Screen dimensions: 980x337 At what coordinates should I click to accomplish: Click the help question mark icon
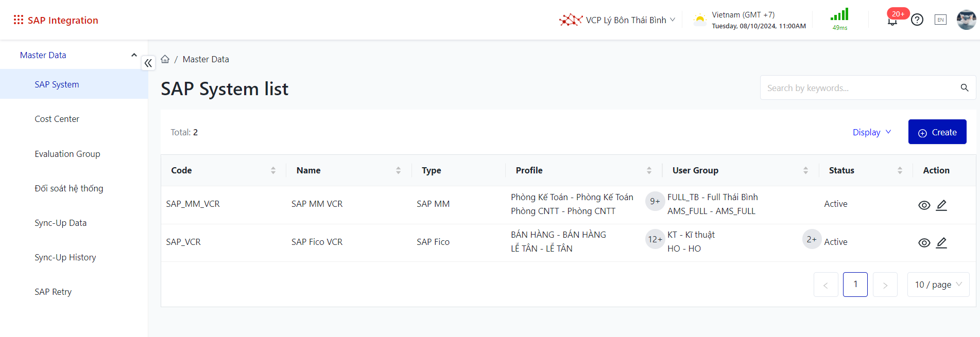pos(917,20)
